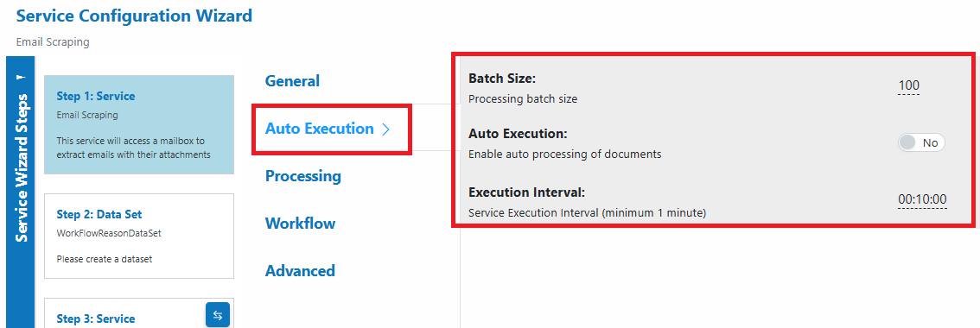This screenshot has width=980, height=328.
Task: Click the chevron next to Auto Execution
Action: 385,129
